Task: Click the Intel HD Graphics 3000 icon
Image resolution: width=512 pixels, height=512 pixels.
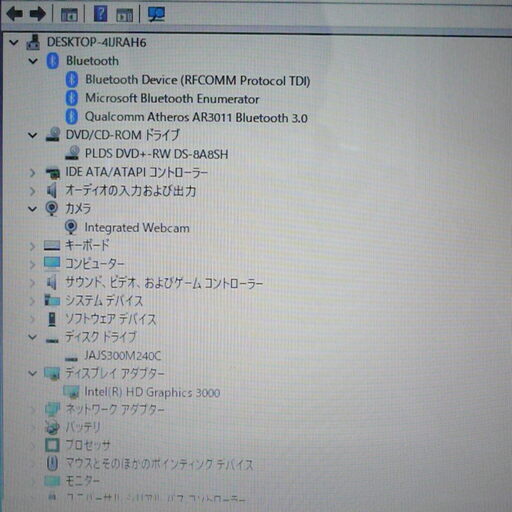Action: point(71,392)
